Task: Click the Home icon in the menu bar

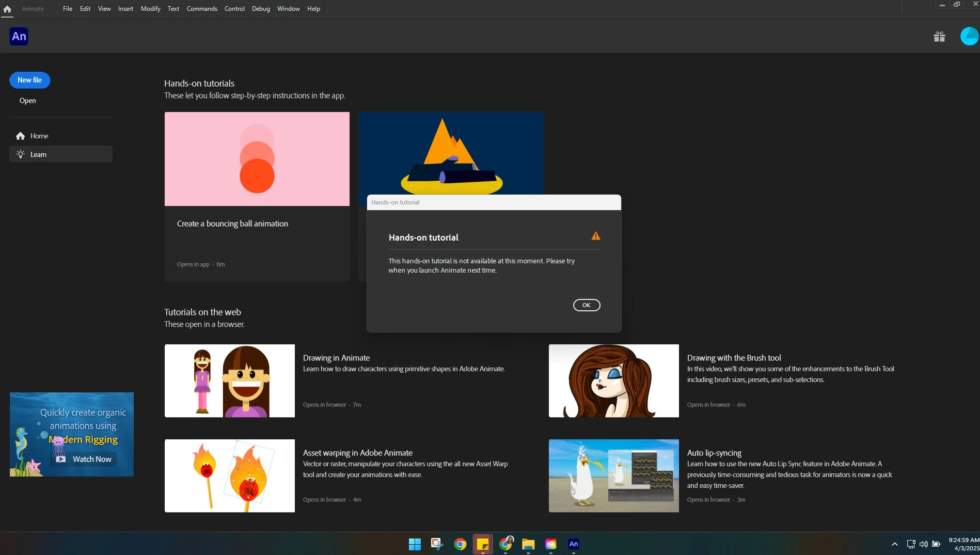Action: pos(7,9)
